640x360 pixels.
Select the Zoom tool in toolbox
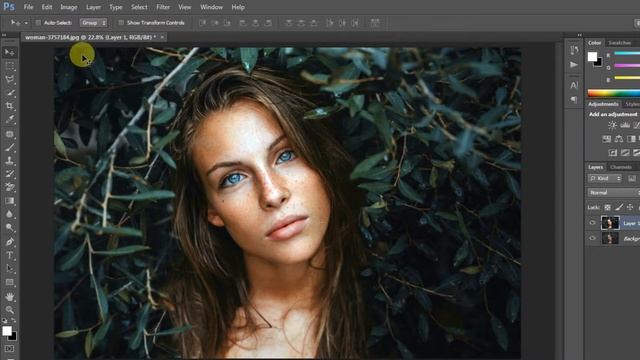point(10,310)
